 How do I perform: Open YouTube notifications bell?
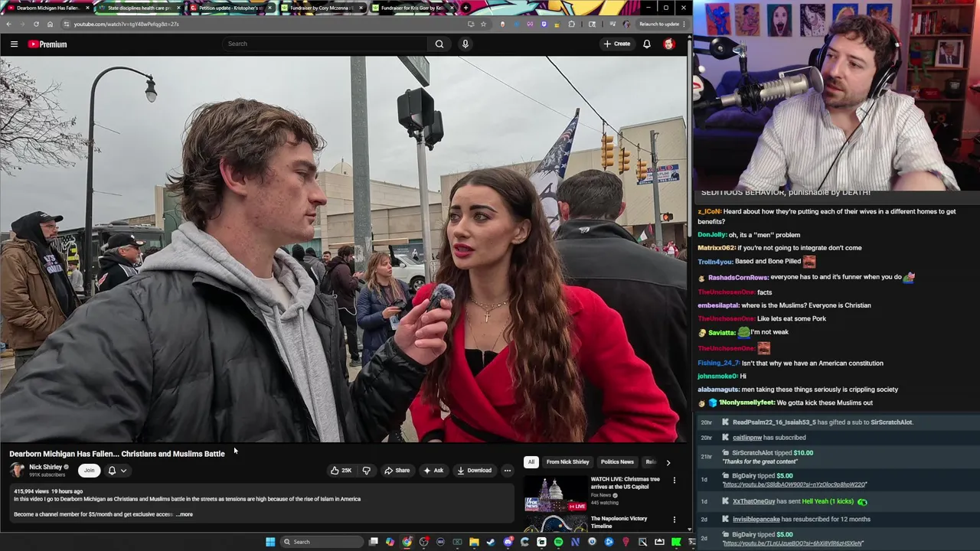(x=647, y=44)
